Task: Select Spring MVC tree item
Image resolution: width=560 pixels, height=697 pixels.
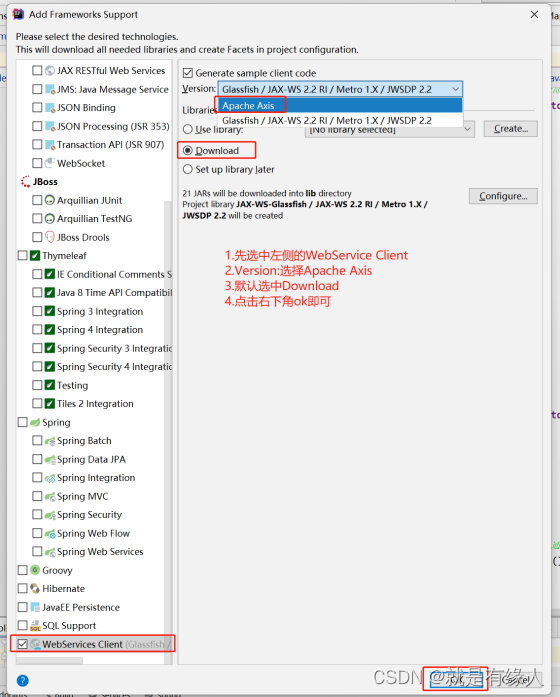Action: [83, 496]
